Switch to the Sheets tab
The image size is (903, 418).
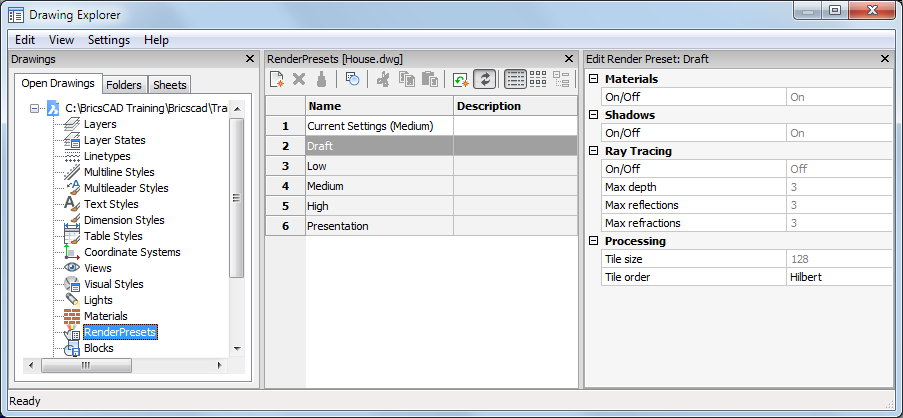pos(170,85)
